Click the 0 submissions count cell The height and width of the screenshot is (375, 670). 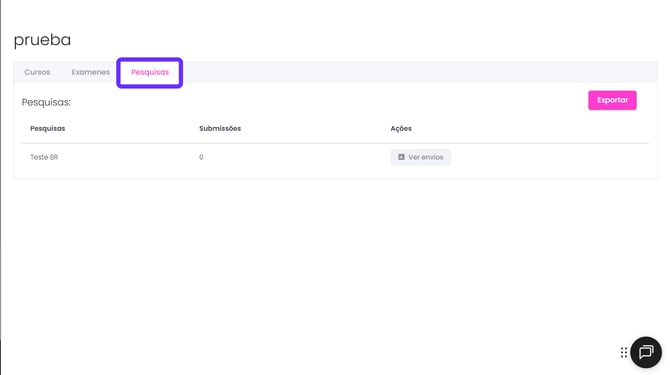(x=201, y=157)
